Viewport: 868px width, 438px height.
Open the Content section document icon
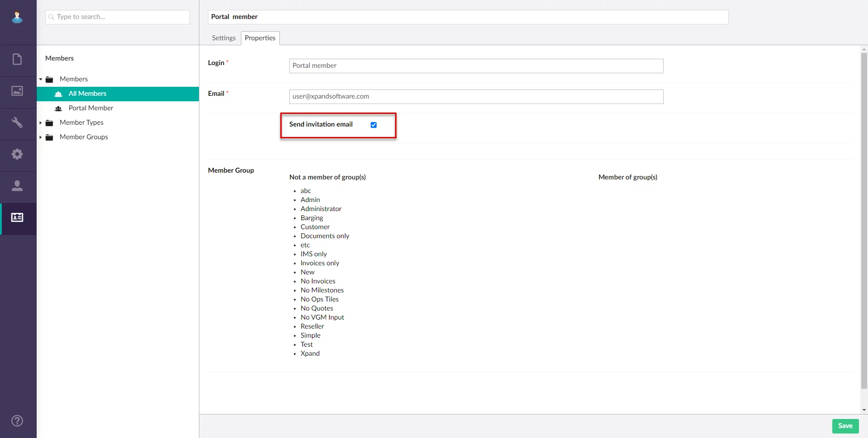tap(17, 59)
